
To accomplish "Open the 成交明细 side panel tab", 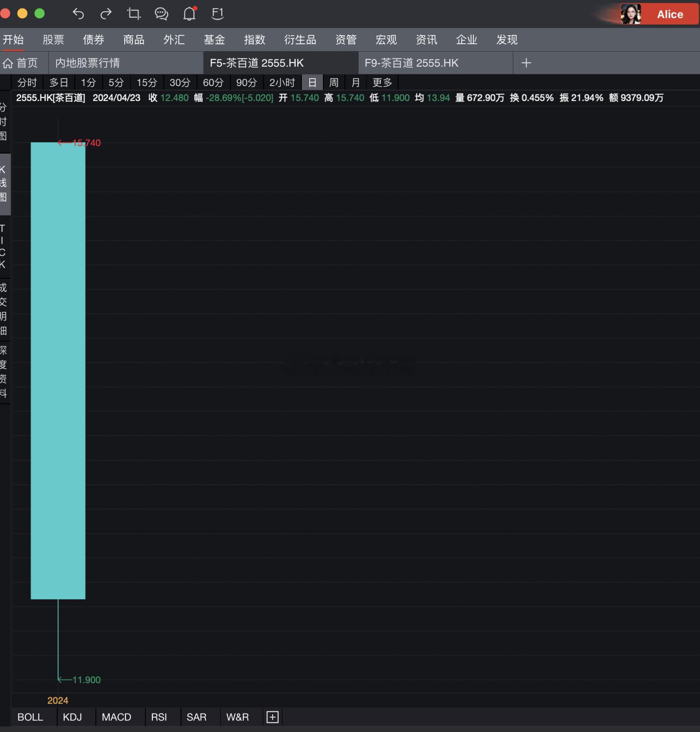I will tap(4, 309).
